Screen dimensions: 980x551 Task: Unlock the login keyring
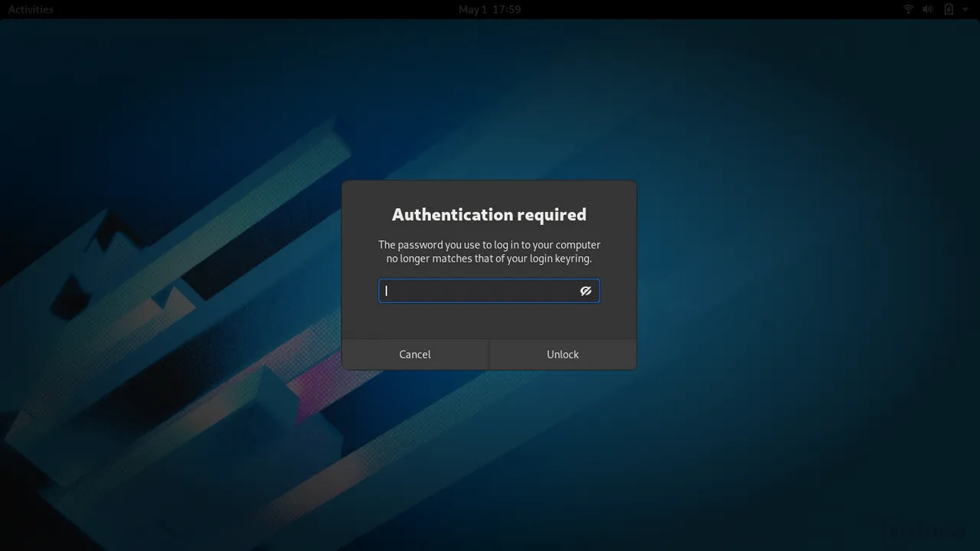click(563, 354)
